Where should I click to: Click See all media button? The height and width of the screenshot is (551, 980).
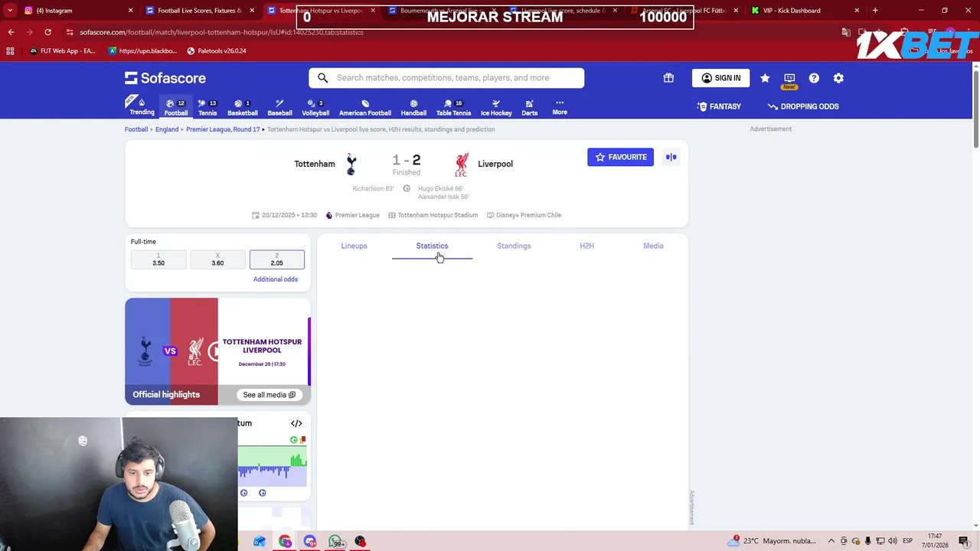click(x=269, y=395)
